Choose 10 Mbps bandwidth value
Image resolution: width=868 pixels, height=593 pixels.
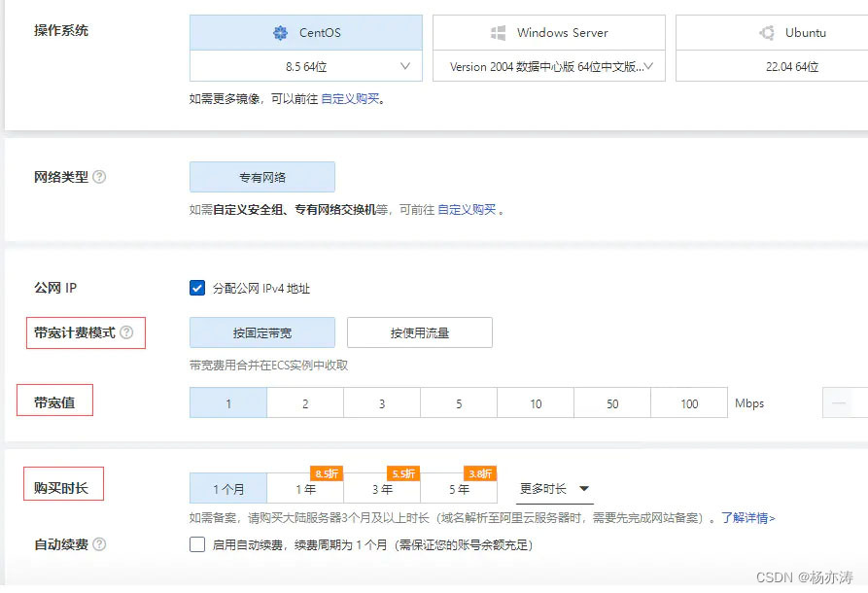coord(536,403)
